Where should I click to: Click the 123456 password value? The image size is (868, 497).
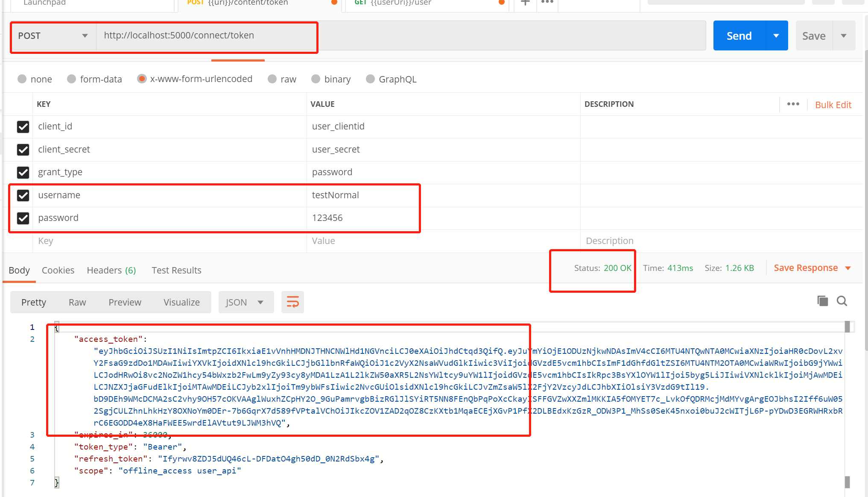327,218
